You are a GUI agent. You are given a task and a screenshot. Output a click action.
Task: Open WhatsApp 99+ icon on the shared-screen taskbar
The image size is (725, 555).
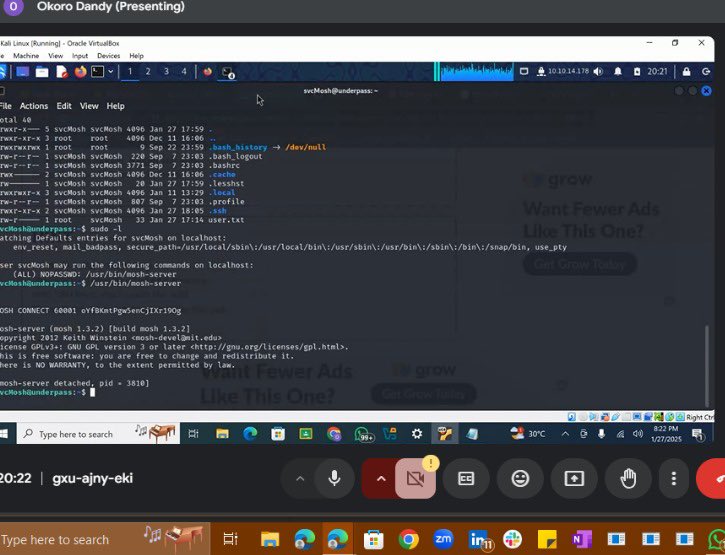362,434
